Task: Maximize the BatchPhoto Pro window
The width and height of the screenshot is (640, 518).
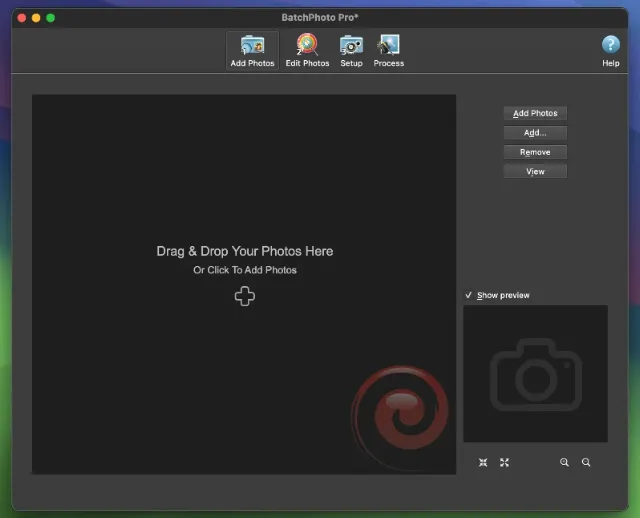Action: 51,18
